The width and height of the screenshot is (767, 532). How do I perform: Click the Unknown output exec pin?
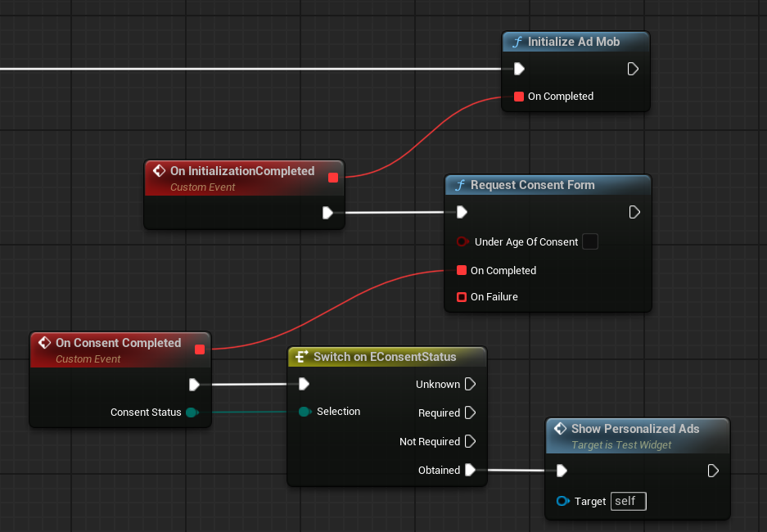click(470, 384)
